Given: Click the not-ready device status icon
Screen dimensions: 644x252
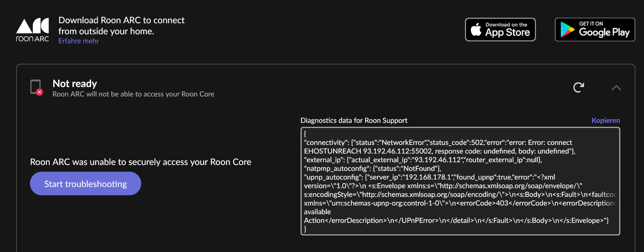Looking at the screenshot, I should [36, 87].
